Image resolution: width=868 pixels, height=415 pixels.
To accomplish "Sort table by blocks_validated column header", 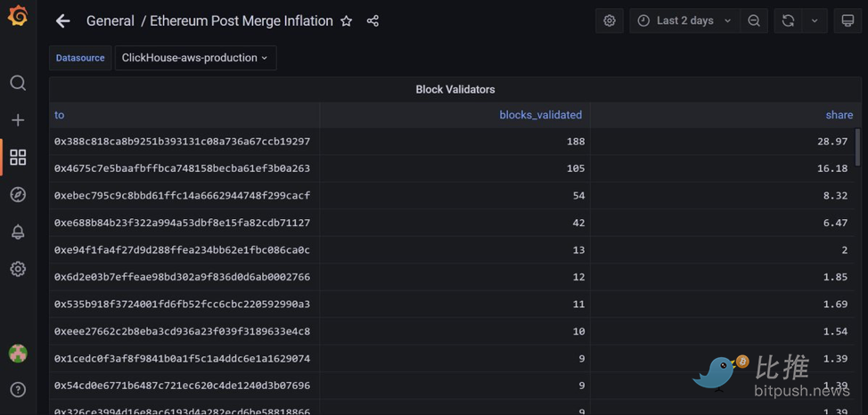I will (x=540, y=115).
